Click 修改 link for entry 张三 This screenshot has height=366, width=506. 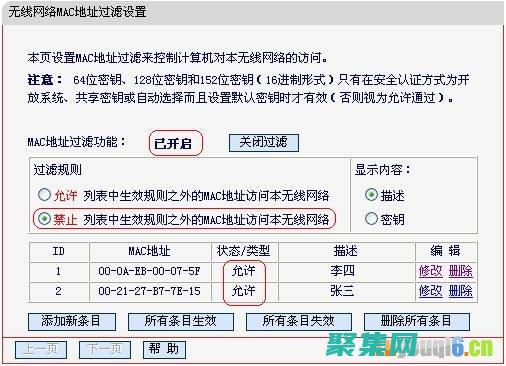point(430,291)
